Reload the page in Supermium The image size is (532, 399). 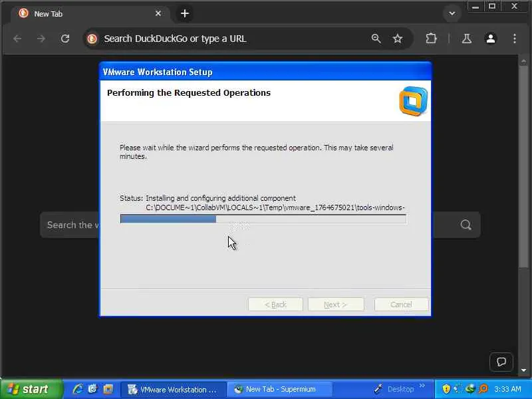[x=65, y=39]
